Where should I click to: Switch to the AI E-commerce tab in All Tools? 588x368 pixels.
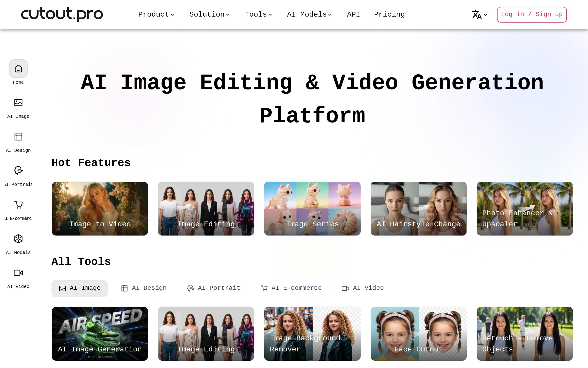tap(291, 288)
